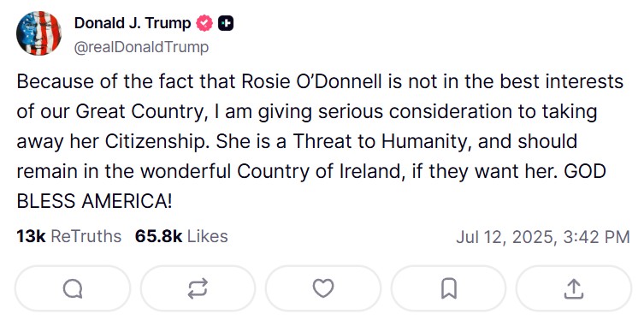Screen dimensions: 644x326
Task: Click the Jul 12, 2025, 3:42 PM timestamp
Action: (x=542, y=237)
